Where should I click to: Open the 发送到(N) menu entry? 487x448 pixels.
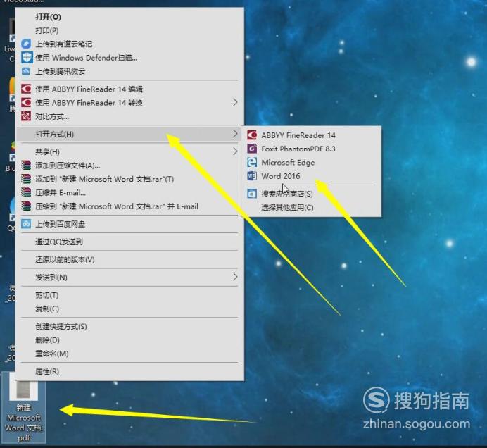click(129, 277)
